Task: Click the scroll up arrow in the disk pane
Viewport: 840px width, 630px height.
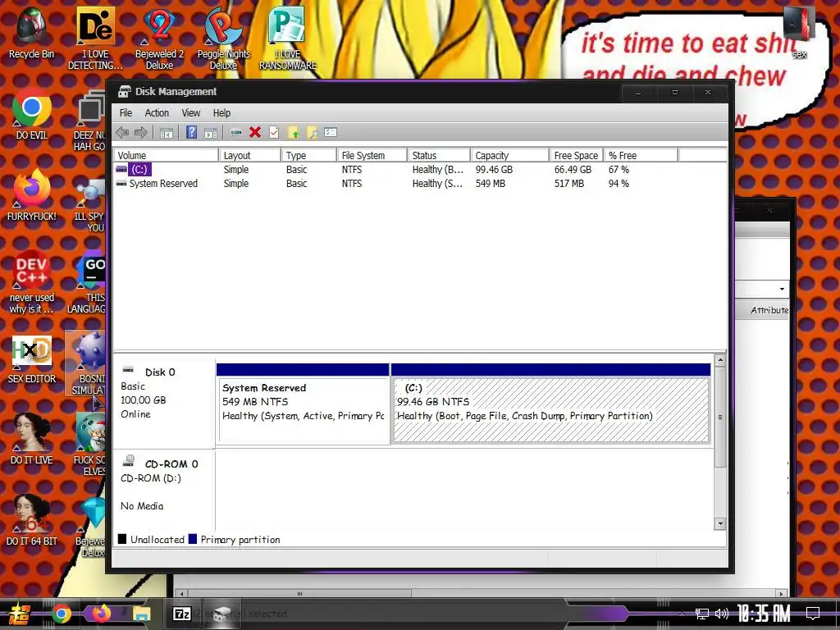Action: 720,361
